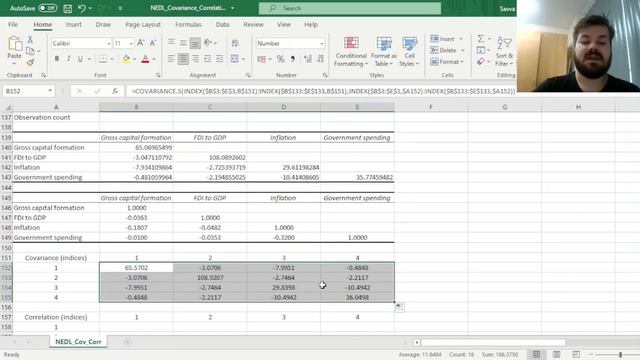Click the Comma Style icon

(293, 59)
